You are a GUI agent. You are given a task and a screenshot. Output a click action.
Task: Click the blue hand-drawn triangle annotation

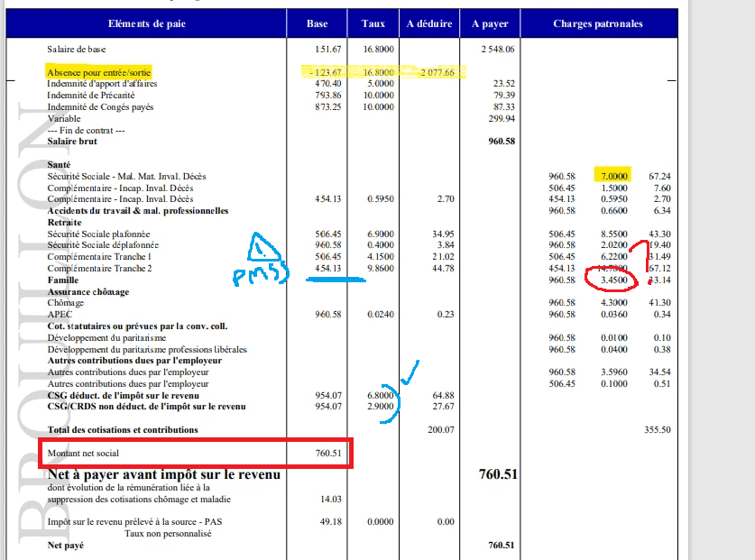263,247
